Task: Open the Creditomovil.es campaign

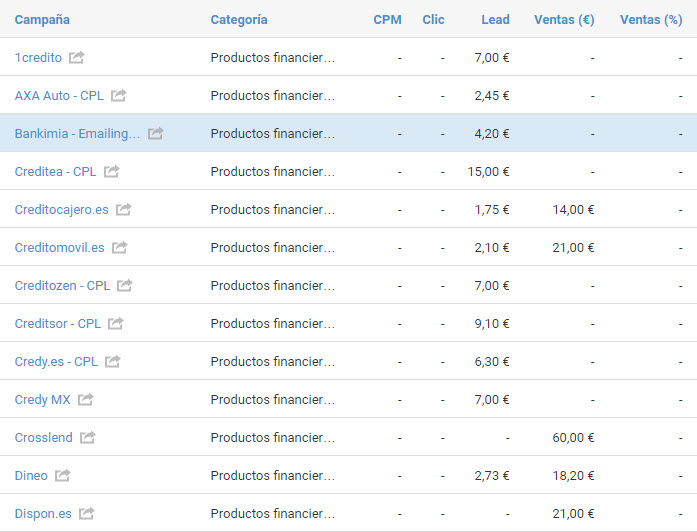Action: point(60,248)
